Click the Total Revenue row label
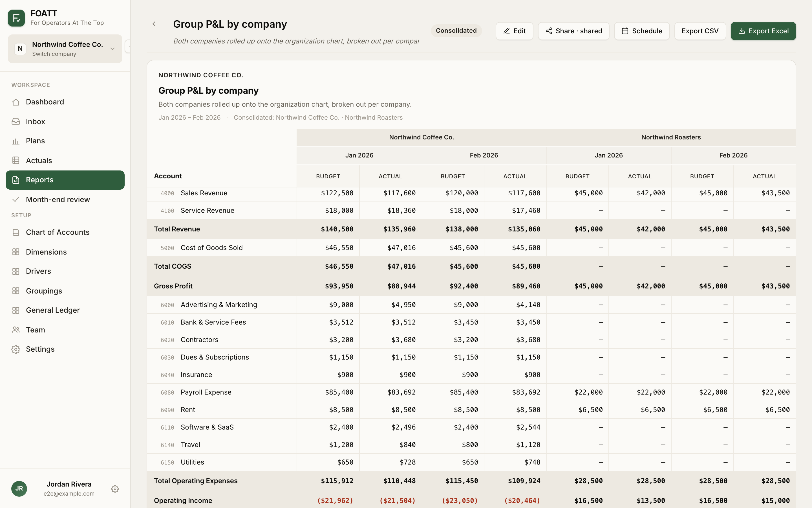The image size is (812, 508). click(177, 229)
